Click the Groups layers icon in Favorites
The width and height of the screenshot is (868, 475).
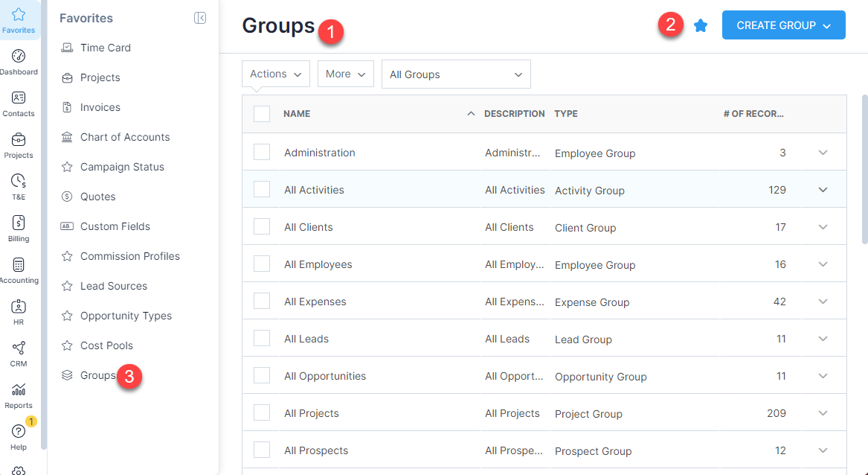[x=67, y=375]
